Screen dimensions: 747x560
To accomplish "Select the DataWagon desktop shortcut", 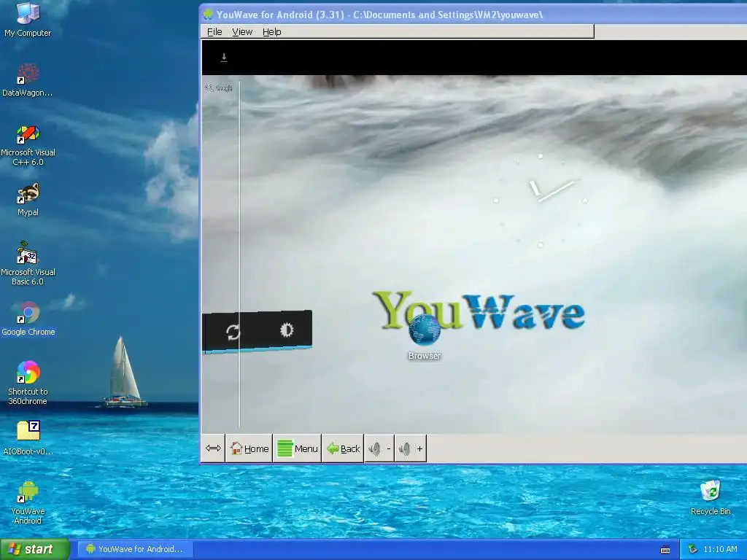I will (x=28, y=80).
